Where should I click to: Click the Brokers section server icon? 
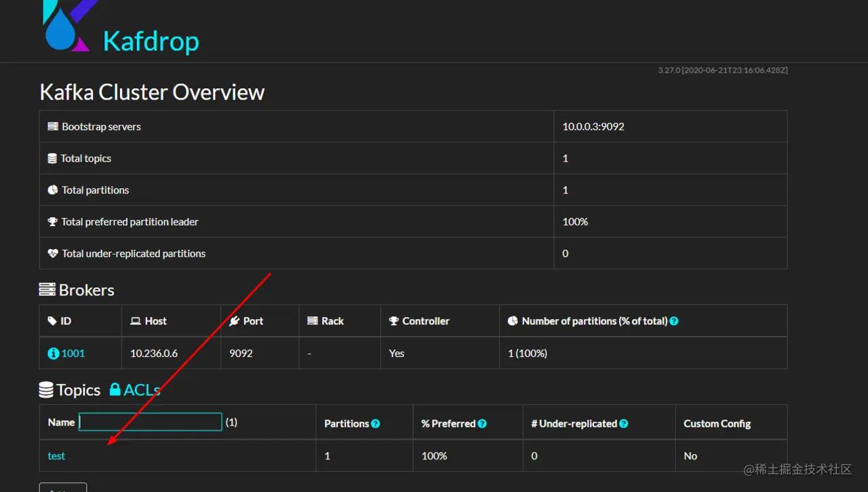point(47,290)
